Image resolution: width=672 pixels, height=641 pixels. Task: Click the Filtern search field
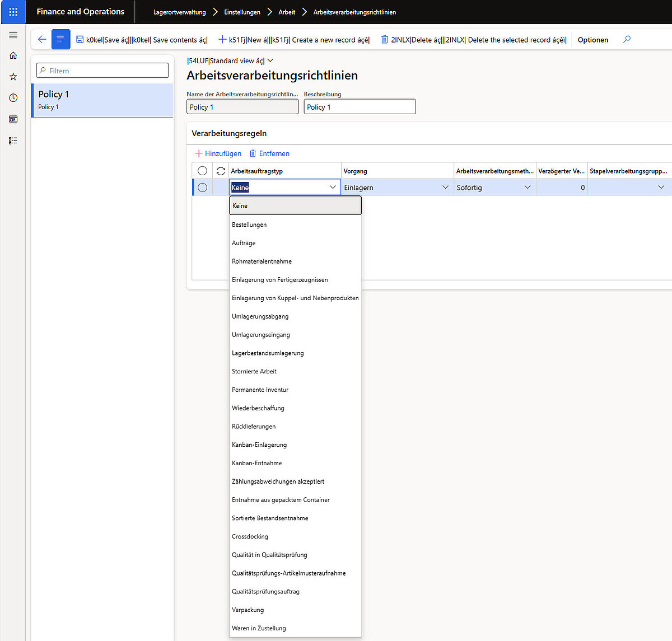point(102,71)
